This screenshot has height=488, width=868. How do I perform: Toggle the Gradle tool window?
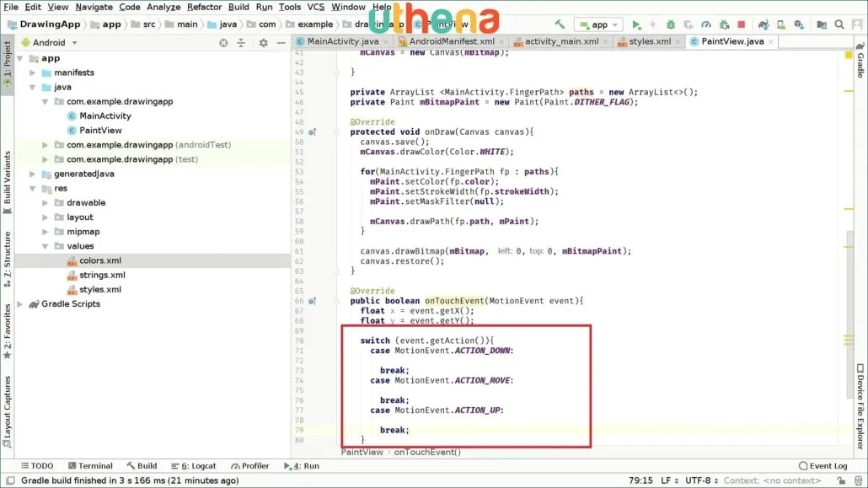pos(860,61)
